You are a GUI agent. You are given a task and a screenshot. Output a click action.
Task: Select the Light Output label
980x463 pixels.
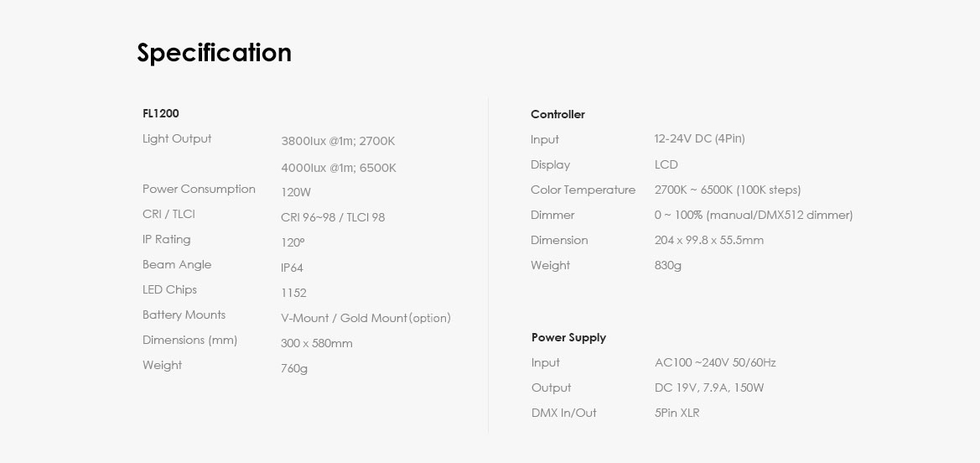point(177,138)
